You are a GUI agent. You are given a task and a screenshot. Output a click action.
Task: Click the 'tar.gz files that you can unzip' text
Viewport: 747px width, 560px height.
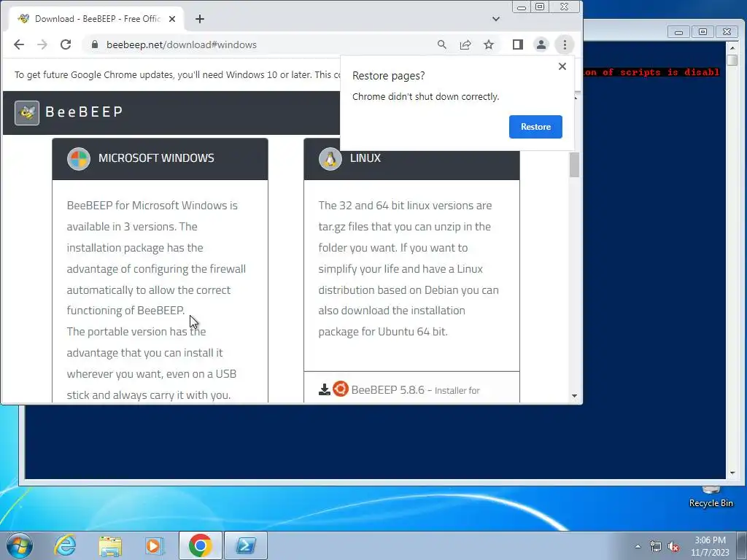(x=404, y=227)
